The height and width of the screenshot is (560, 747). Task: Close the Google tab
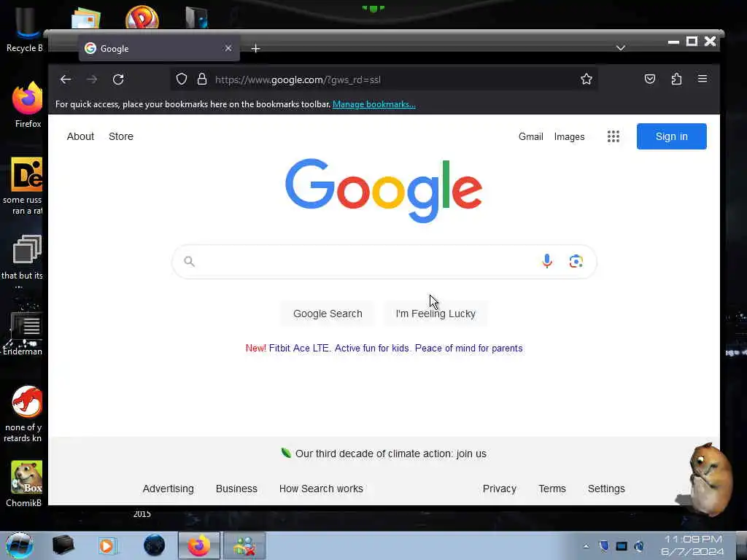[x=228, y=48]
